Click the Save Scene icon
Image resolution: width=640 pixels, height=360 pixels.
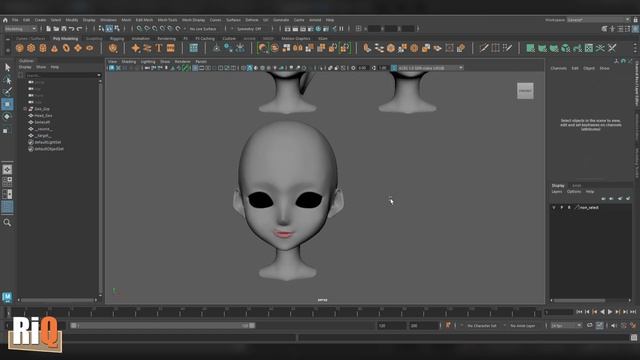pyautogui.click(x=64, y=29)
